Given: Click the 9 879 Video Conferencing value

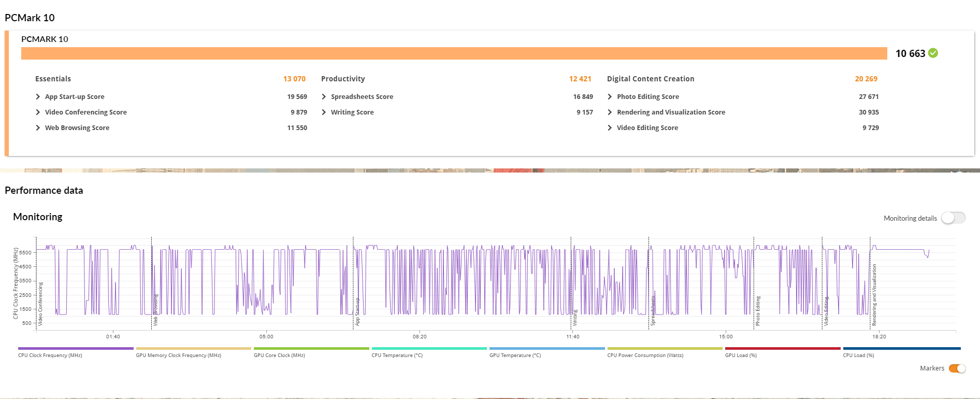Looking at the screenshot, I should click(x=299, y=112).
